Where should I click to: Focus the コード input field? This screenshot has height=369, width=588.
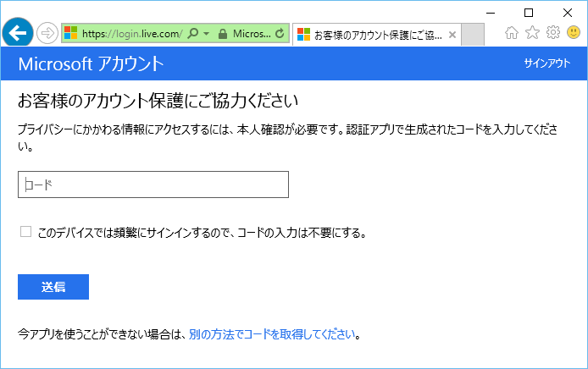[153, 184]
